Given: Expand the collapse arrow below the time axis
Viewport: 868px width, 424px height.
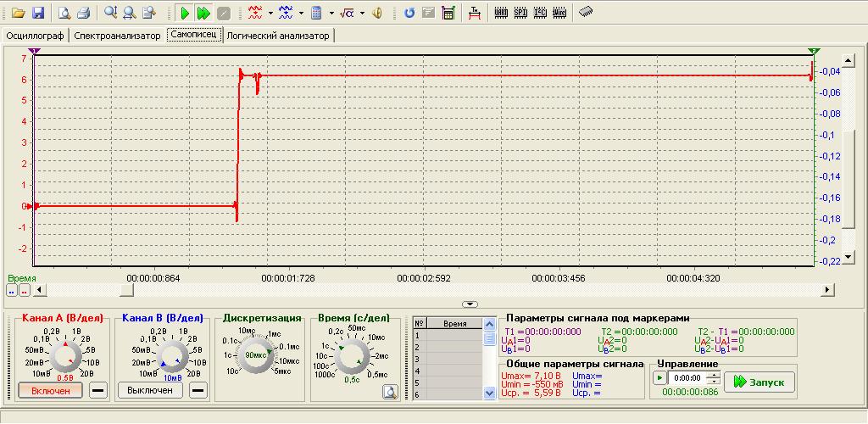Looking at the screenshot, I should 470,304.
